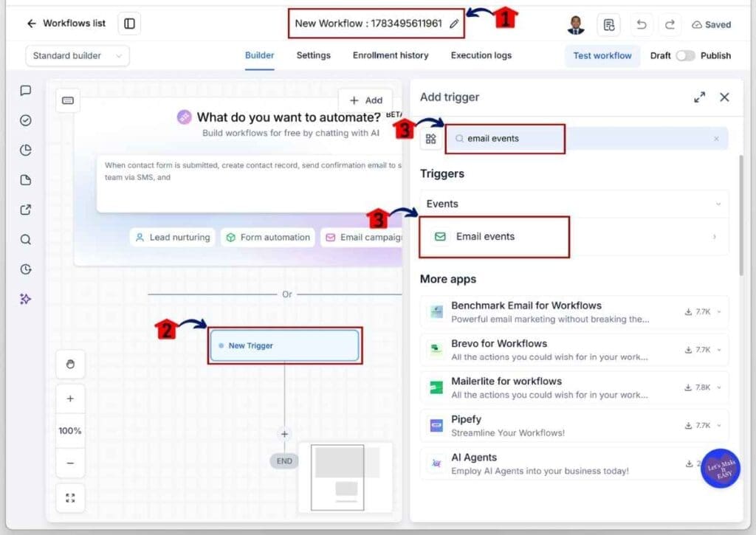Undo the last change
This screenshot has height=535, width=756.
tap(642, 24)
